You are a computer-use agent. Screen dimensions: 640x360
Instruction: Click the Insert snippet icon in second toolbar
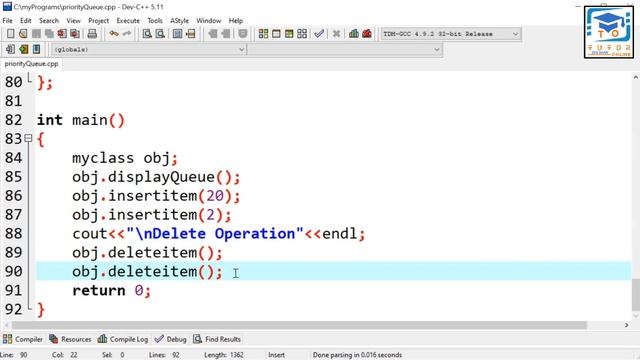point(11,49)
